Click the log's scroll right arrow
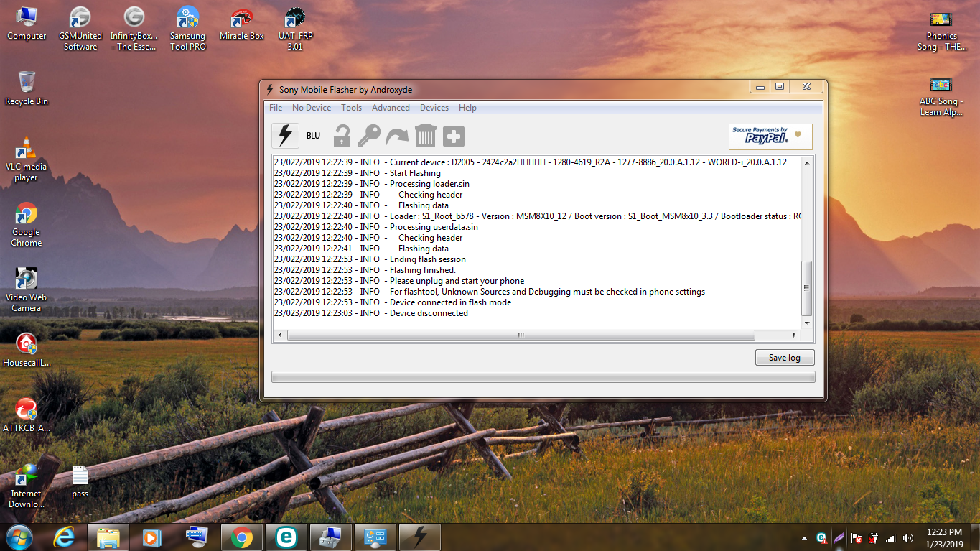The image size is (980, 551). point(795,335)
